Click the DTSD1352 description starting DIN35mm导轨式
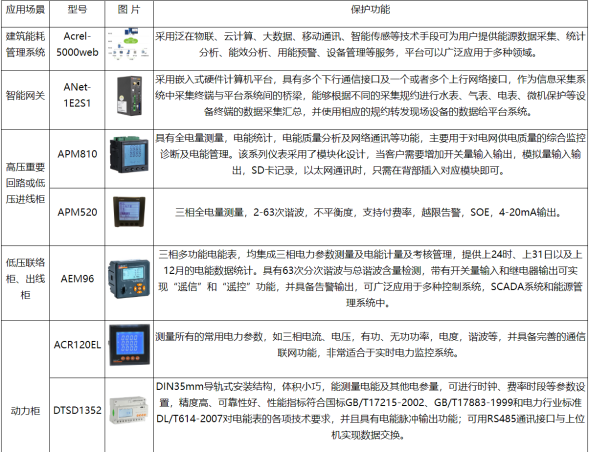Screen dimensions: 590x453 (x=370, y=411)
